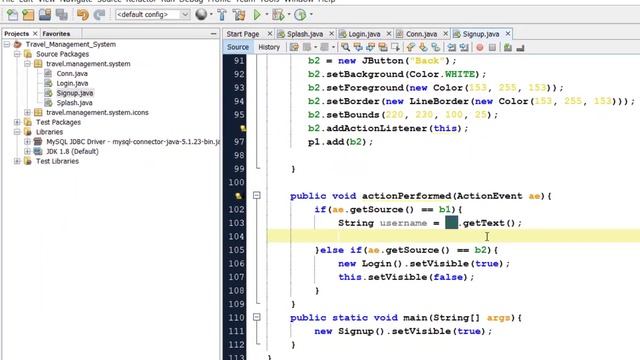Close the Start Page tab

click(269, 33)
